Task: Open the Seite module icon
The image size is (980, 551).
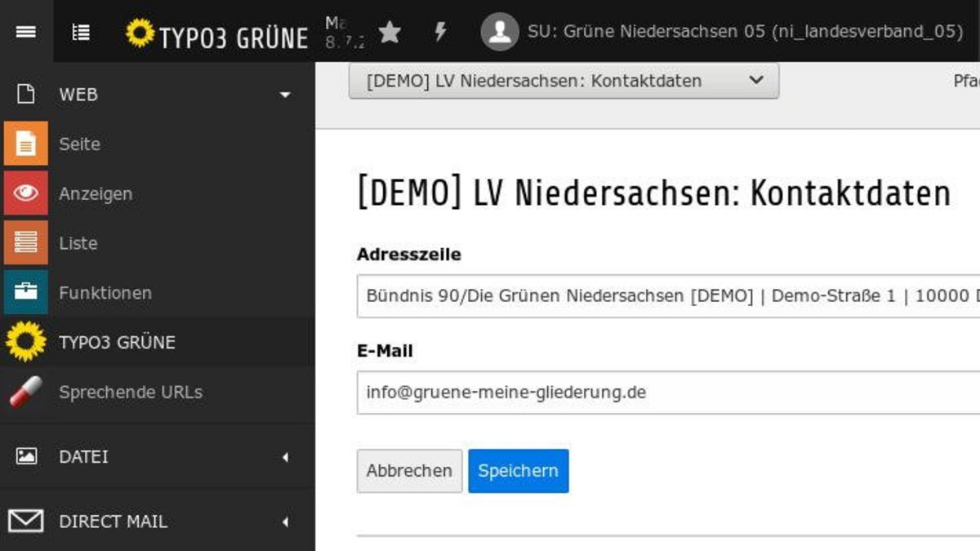Action: 26,144
